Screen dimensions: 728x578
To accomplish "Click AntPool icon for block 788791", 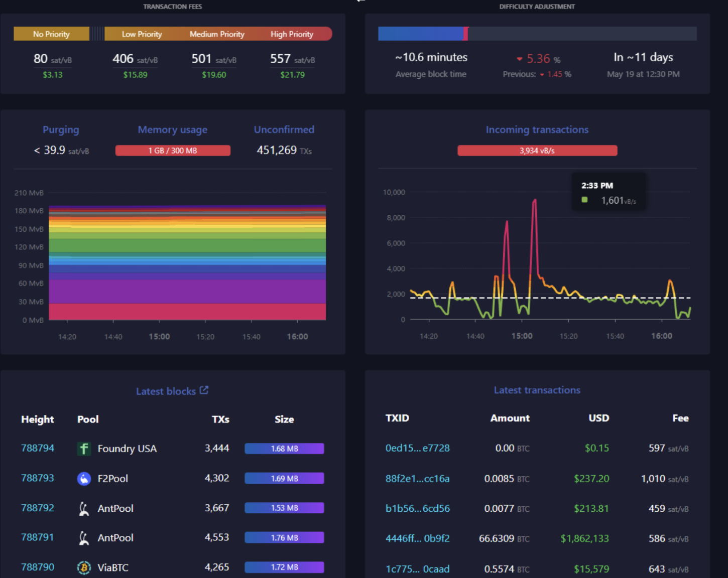I will pos(84,538).
